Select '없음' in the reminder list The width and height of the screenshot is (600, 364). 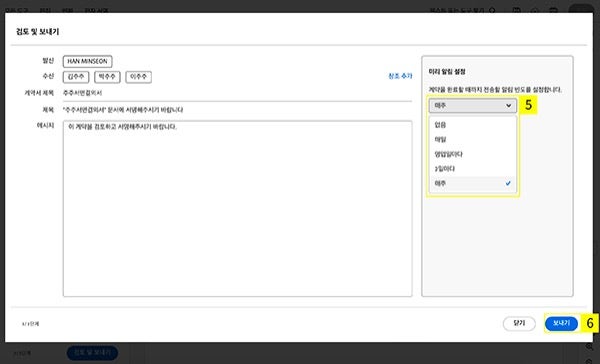click(x=473, y=125)
